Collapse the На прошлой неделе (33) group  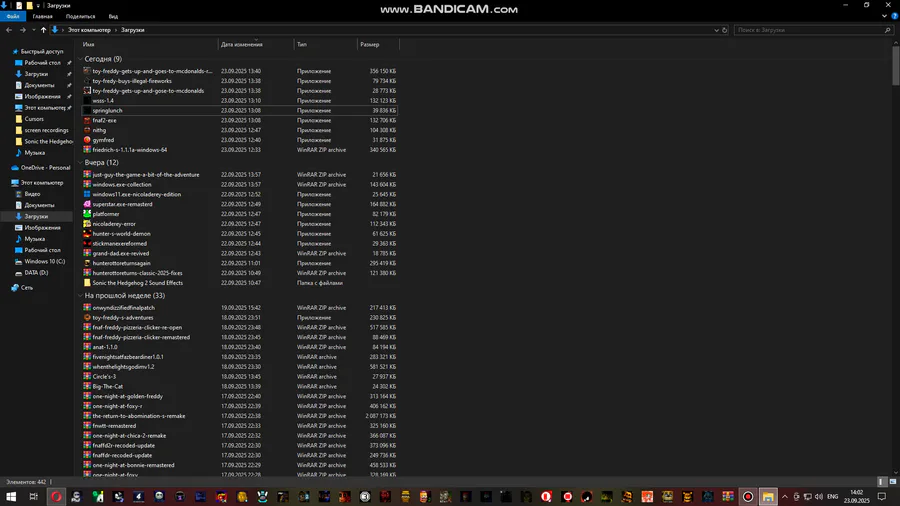[x=80, y=295]
